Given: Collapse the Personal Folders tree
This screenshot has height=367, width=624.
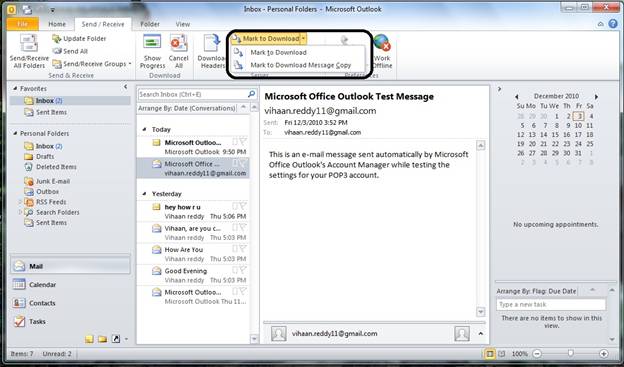Looking at the screenshot, I should click(15, 133).
